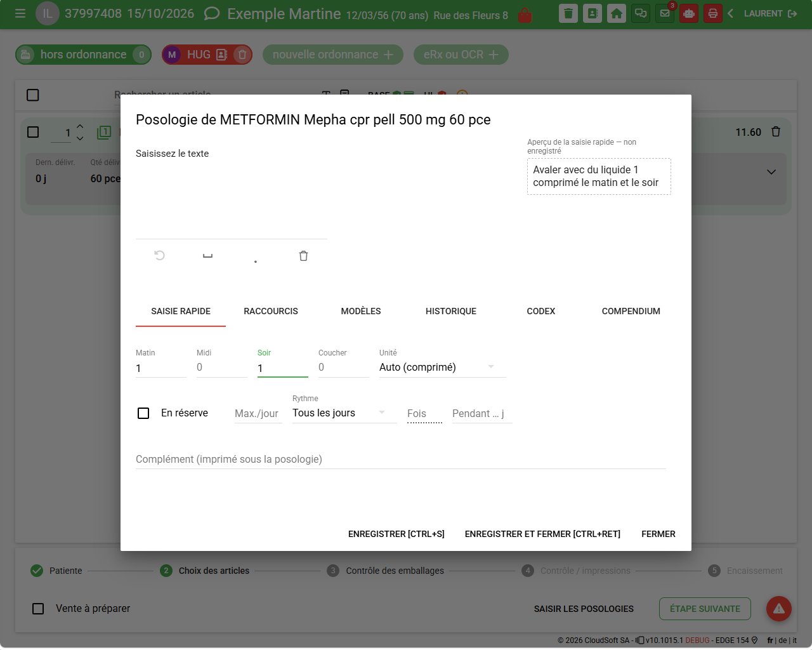Focus the Complément input field

click(x=401, y=459)
